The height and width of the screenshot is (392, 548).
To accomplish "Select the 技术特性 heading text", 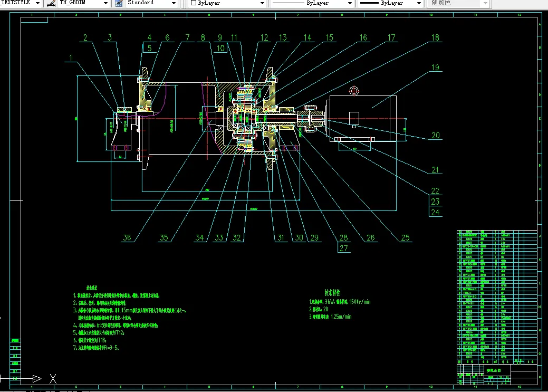I will pyautogui.click(x=332, y=293).
